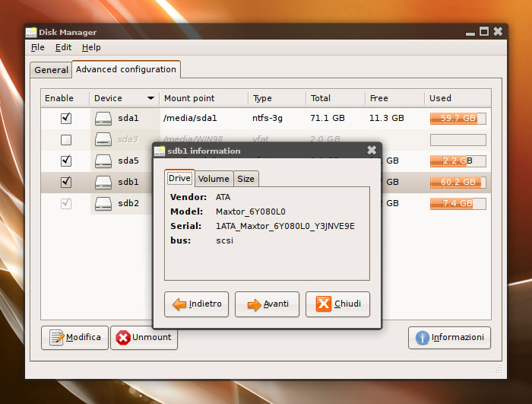
Task: Click the sda1 used space bar
Action: pyautogui.click(x=458, y=118)
